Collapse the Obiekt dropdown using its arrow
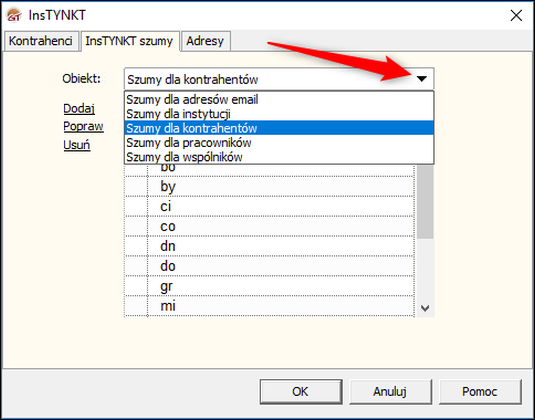This screenshot has height=420, width=535. (422, 79)
